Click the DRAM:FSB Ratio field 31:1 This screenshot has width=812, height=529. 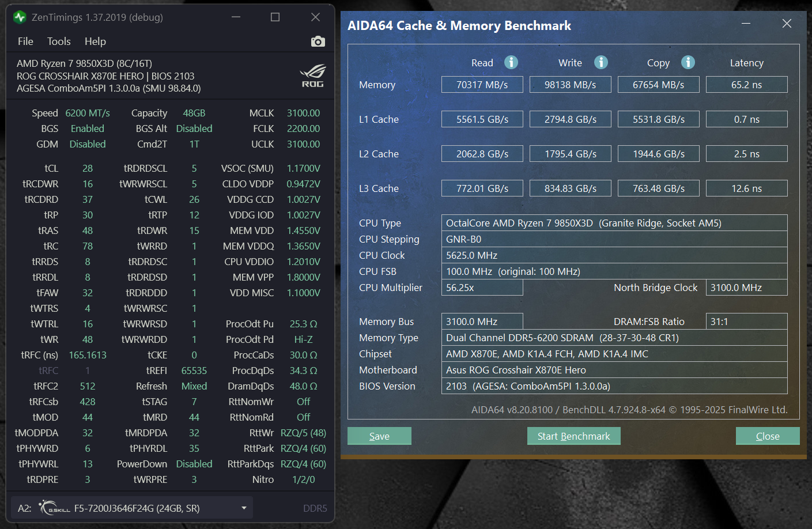tap(747, 322)
